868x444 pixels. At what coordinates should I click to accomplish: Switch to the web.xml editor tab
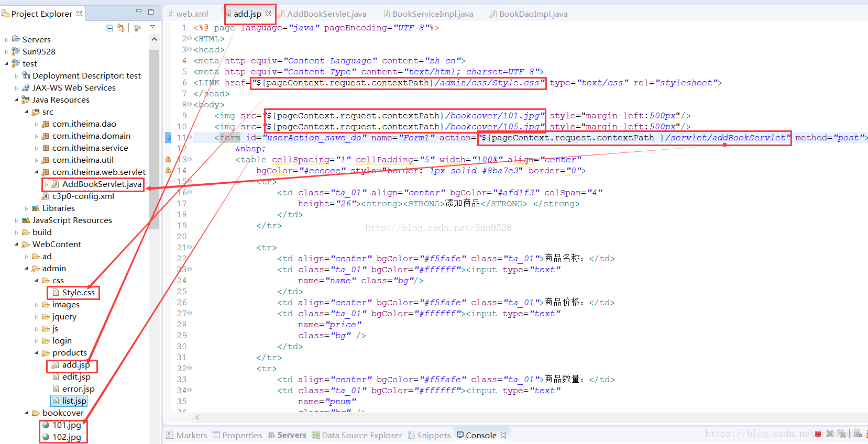pyautogui.click(x=188, y=14)
